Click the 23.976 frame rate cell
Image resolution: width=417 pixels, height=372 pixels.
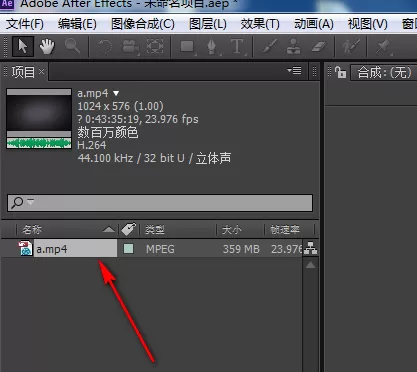point(287,249)
